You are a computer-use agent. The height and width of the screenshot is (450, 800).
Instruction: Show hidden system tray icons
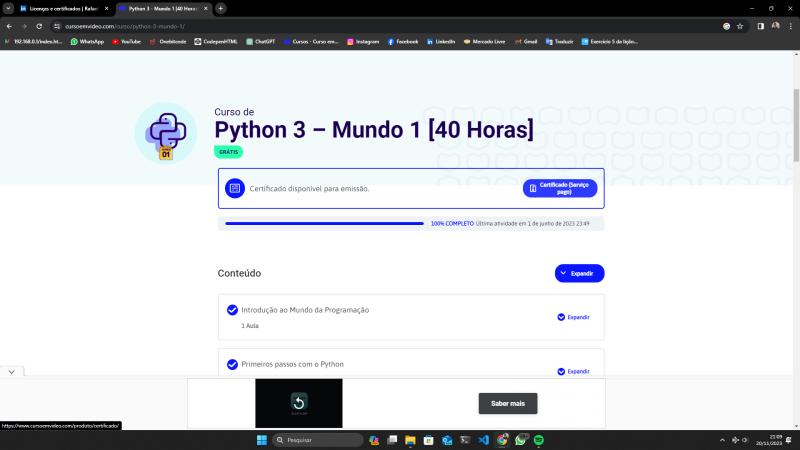point(722,440)
